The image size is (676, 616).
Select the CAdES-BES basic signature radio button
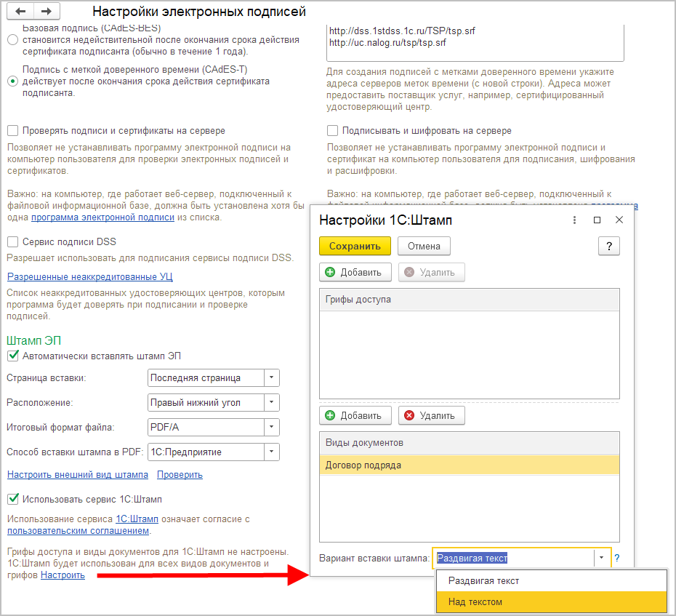tap(13, 40)
